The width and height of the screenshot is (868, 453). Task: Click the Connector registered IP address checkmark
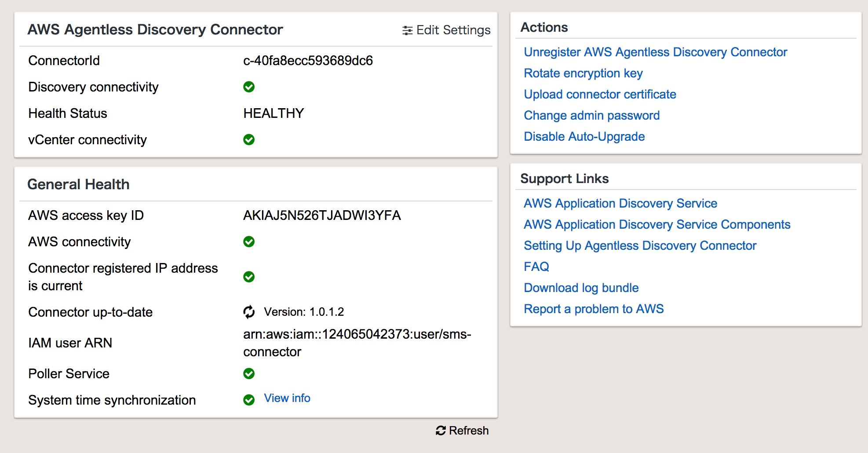pyautogui.click(x=249, y=277)
